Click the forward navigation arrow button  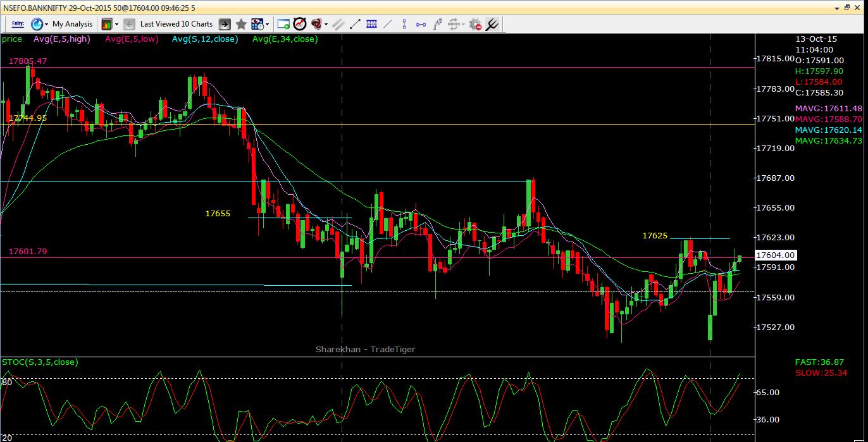225,24
